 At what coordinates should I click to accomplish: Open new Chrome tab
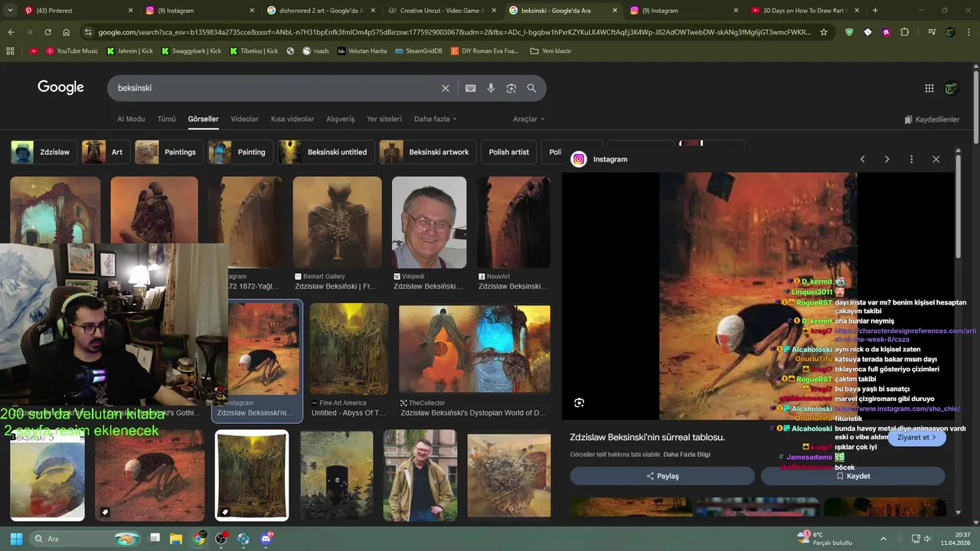pyautogui.click(x=875, y=11)
